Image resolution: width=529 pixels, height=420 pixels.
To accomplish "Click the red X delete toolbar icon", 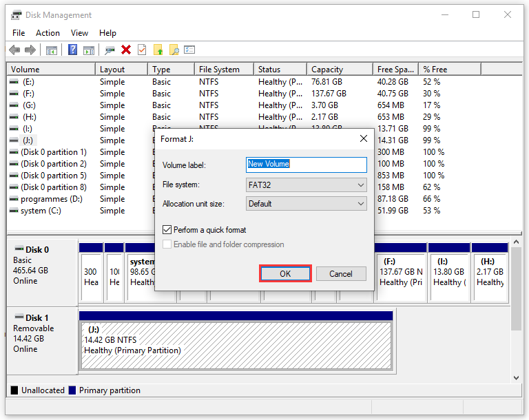I will [126, 50].
